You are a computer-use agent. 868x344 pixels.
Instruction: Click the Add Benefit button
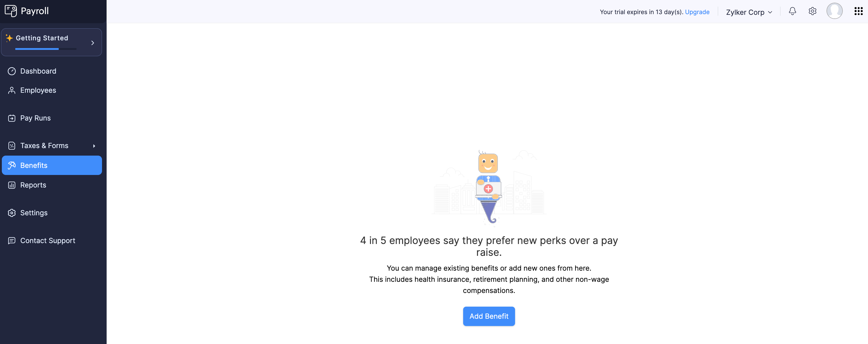(489, 316)
